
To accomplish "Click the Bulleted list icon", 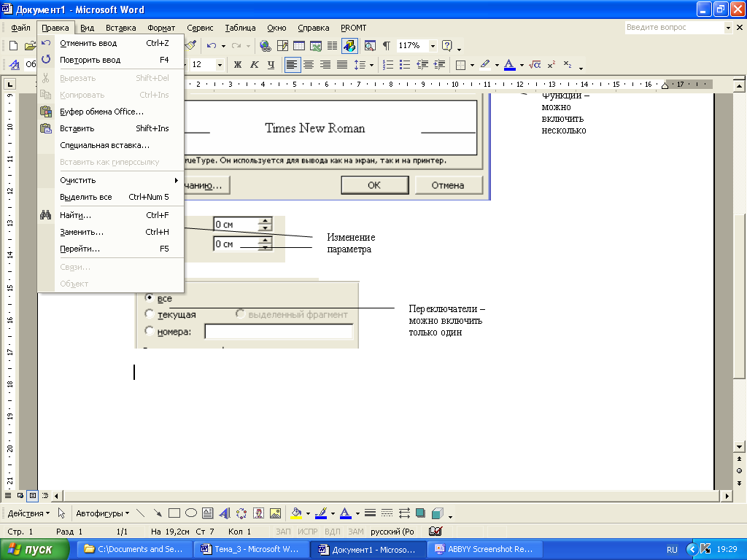I will tap(405, 64).
